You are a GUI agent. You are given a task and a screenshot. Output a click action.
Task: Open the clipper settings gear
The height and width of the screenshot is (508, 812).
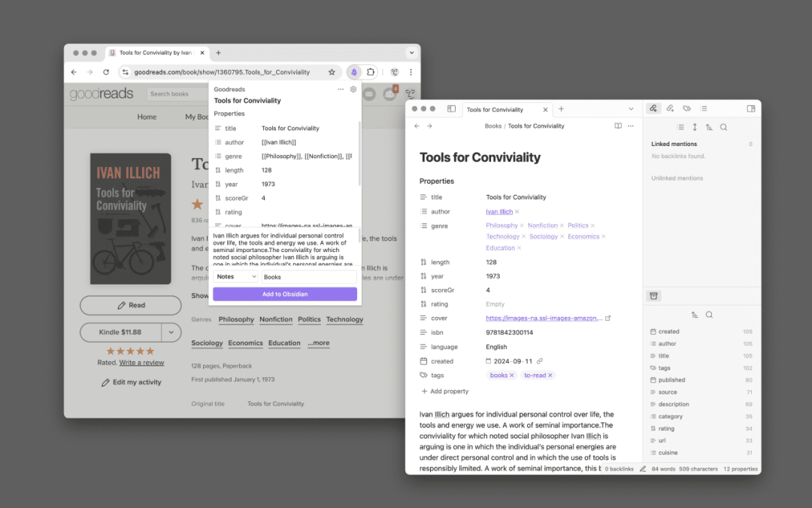click(x=353, y=89)
